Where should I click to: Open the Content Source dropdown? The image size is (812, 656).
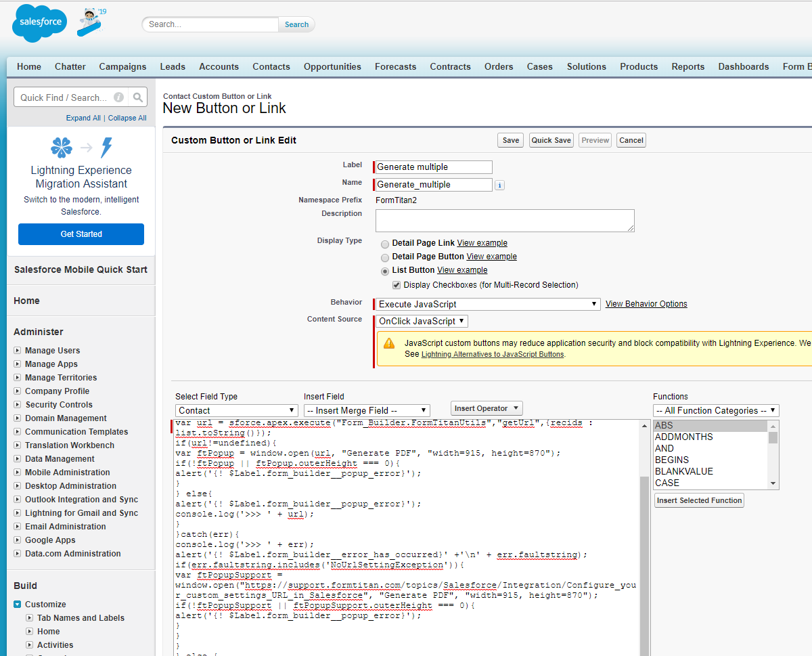[x=422, y=322]
